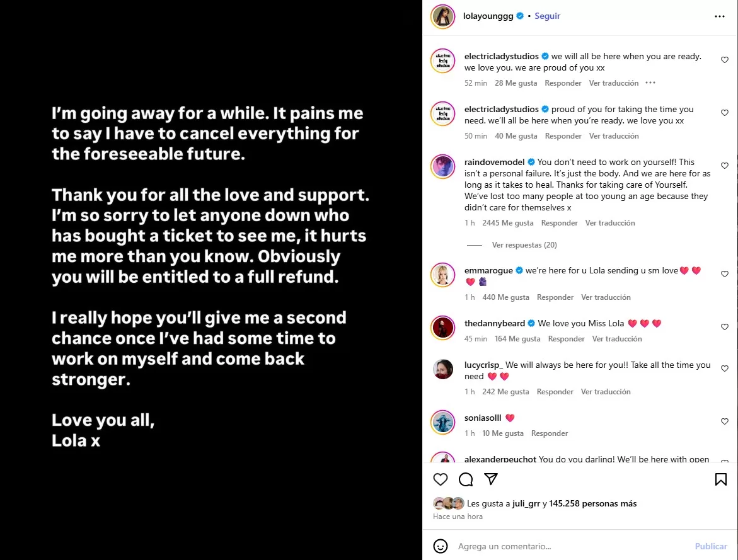738x560 pixels.
Task: Open three-dot options on first electricladystudios comment
Action: point(650,83)
